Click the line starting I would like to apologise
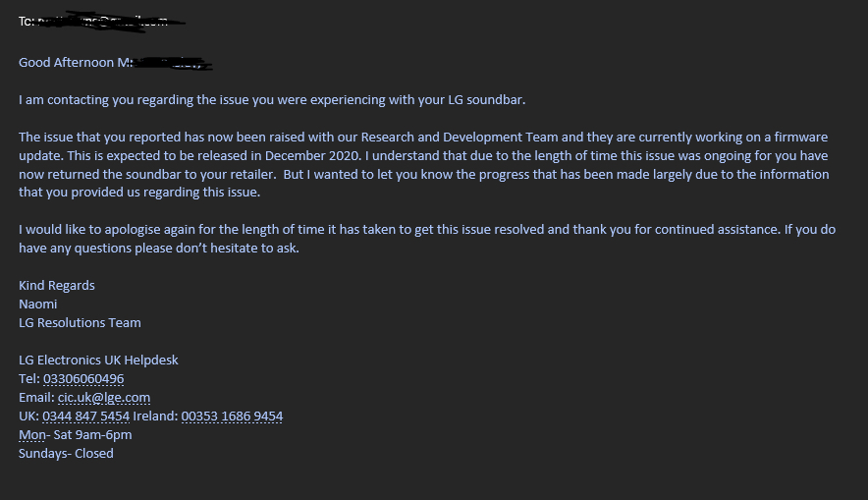This screenshot has height=500, width=868. click(x=427, y=229)
